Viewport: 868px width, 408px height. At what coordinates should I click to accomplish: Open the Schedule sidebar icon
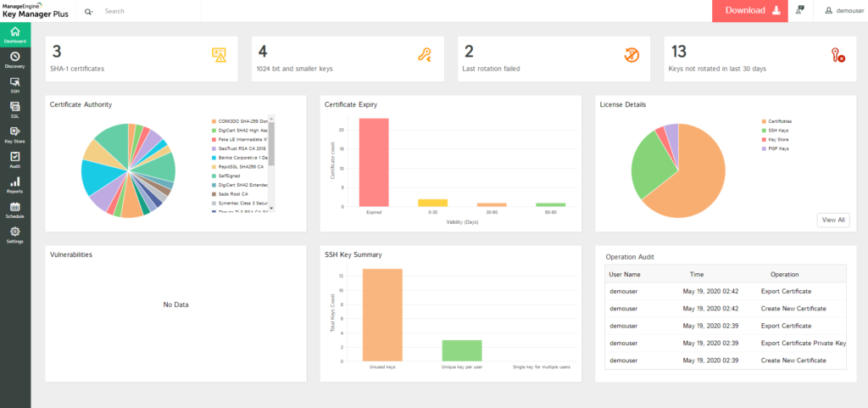(14, 210)
